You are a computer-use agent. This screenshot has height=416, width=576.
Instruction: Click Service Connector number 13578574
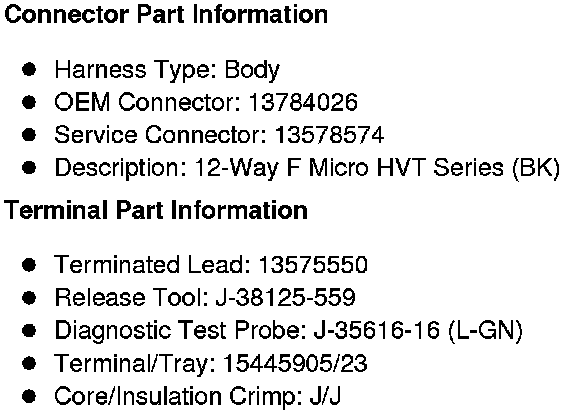[330, 135]
